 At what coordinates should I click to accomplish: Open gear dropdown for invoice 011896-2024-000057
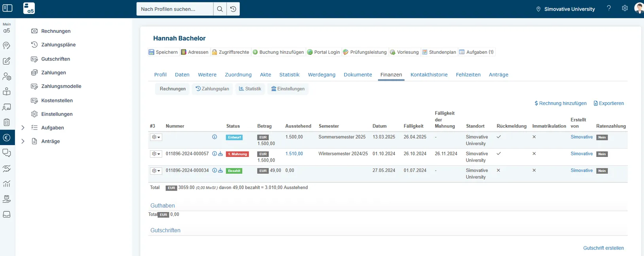tap(156, 154)
